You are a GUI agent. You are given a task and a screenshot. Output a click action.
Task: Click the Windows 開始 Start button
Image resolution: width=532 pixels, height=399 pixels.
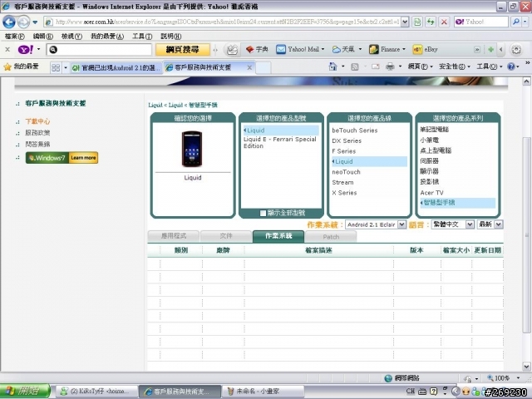[x=24, y=392]
